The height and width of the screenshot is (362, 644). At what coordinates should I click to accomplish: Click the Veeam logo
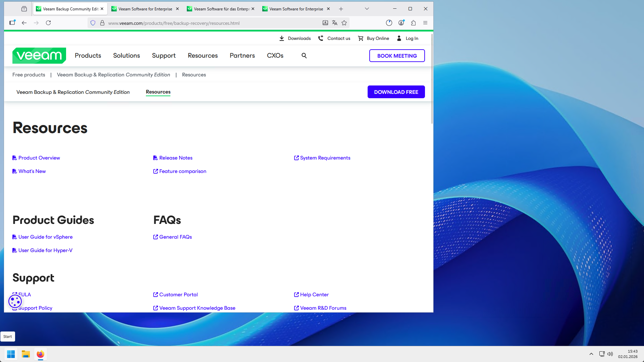tap(39, 56)
